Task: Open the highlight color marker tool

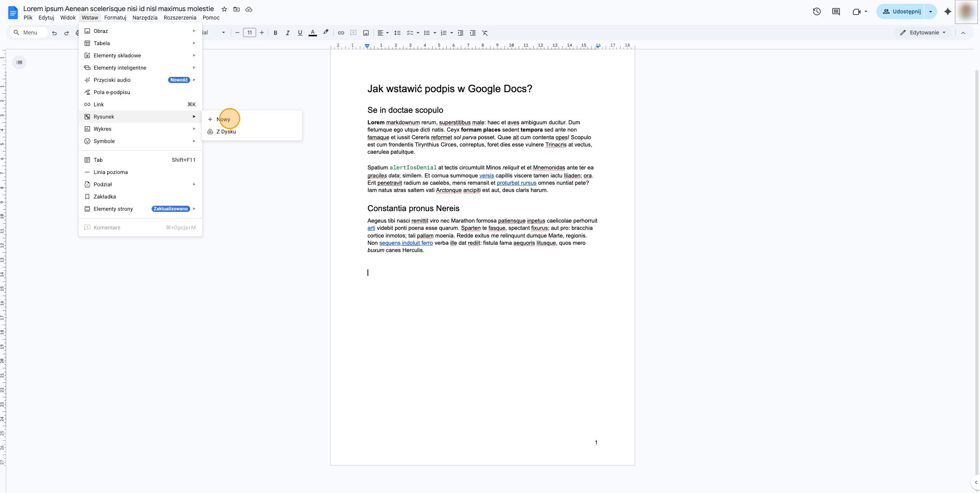Action: [326, 33]
